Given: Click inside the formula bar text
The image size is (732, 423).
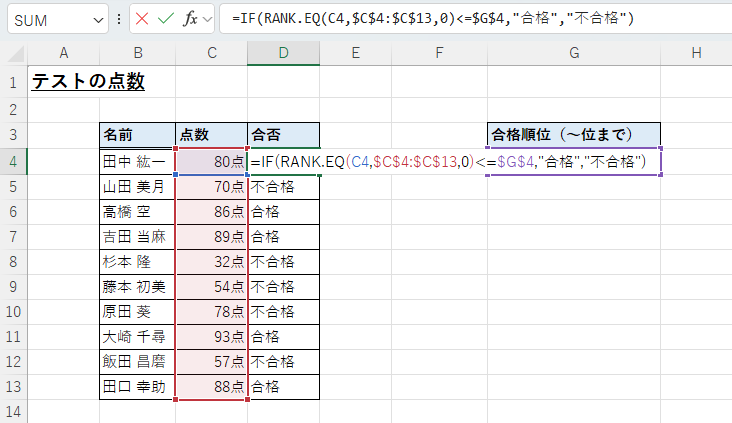Looking at the screenshot, I should [450, 19].
